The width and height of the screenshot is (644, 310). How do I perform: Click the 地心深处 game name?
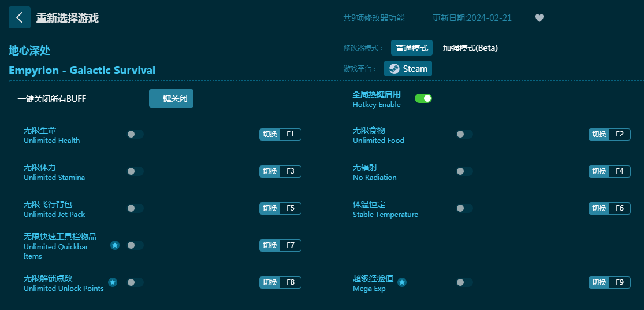coord(29,50)
